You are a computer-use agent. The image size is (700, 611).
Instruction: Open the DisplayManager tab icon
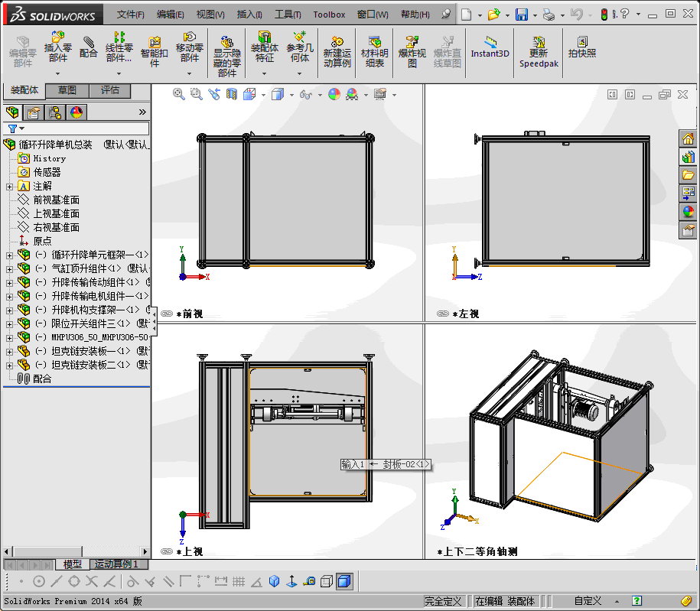coord(77,112)
